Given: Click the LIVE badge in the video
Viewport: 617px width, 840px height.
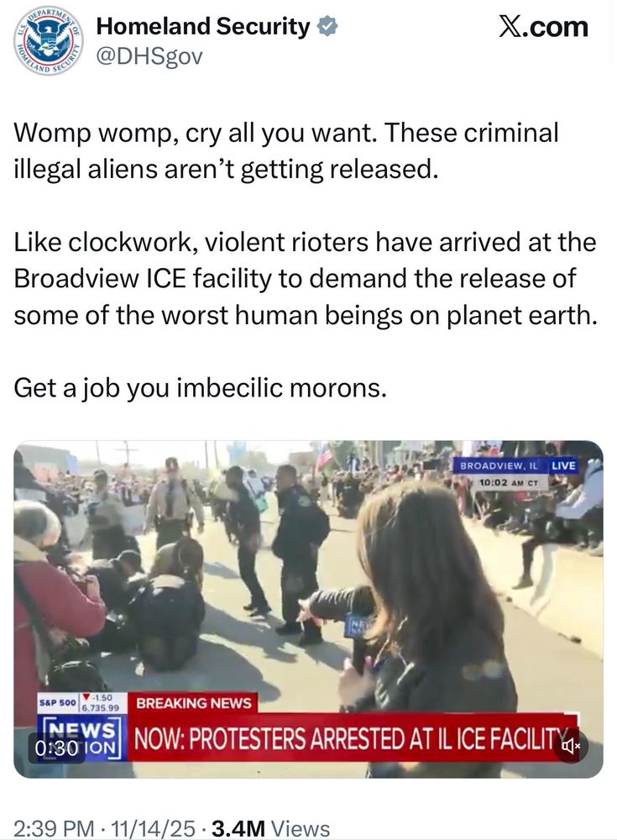Looking at the screenshot, I should 563,465.
